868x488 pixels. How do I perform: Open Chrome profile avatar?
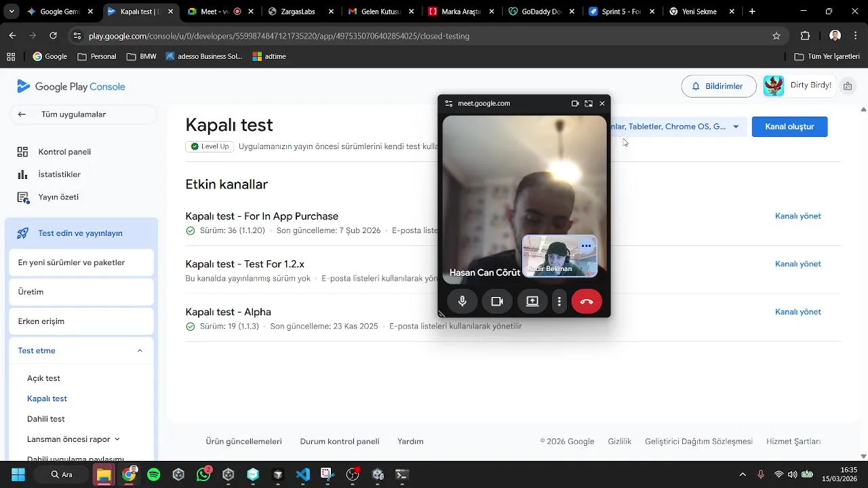835,36
